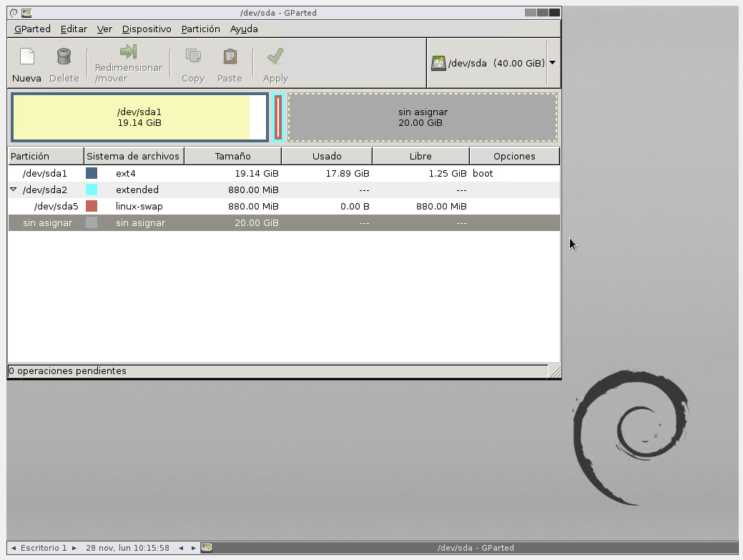Click the cyan extended color swatch
This screenshot has width=743, height=560.
[x=92, y=190]
